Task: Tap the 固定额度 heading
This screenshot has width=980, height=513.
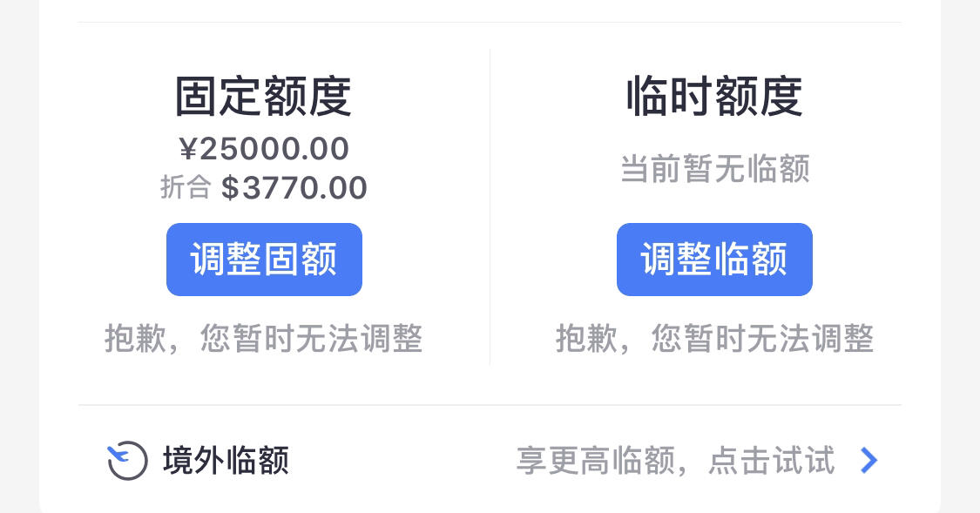Action: click(263, 96)
